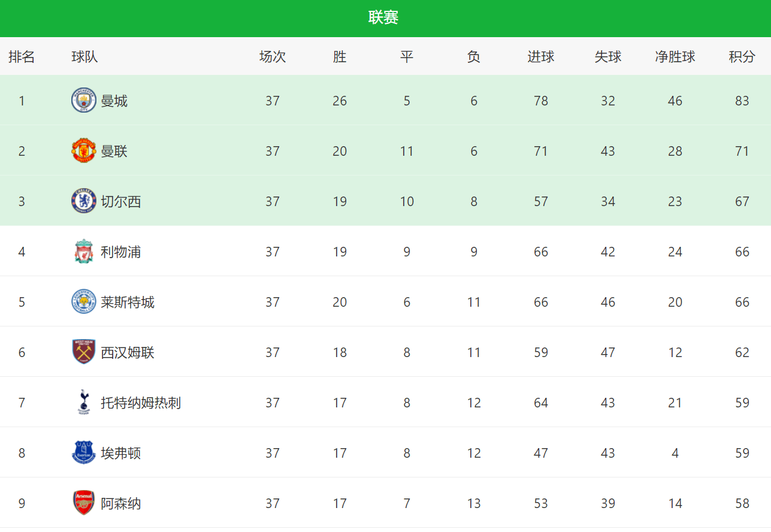Select the 进球 column header
The image size is (771, 532).
pos(541,57)
